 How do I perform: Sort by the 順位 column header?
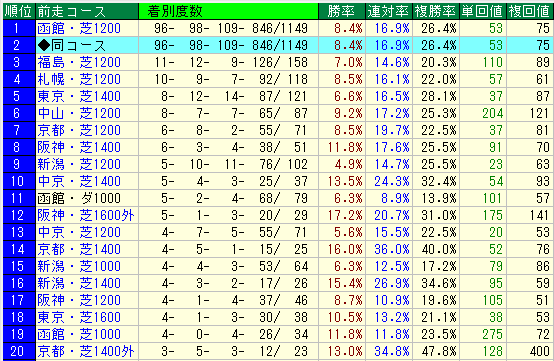click(x=19, y=11)
